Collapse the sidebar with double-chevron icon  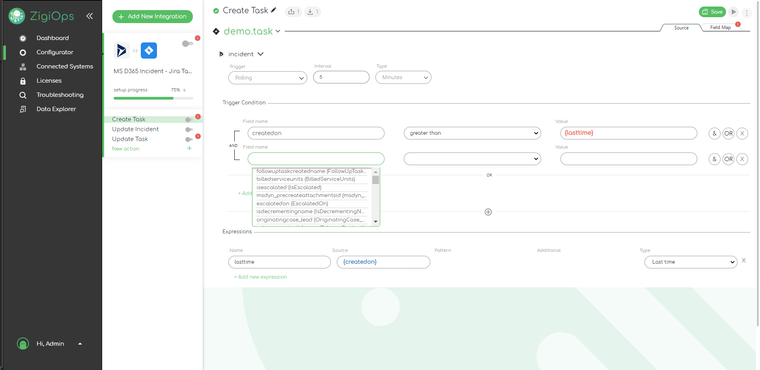[x=90, y=16]
